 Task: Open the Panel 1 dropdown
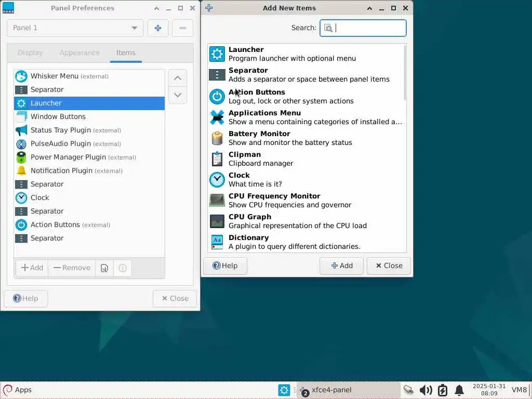click(x=75, y=28)
